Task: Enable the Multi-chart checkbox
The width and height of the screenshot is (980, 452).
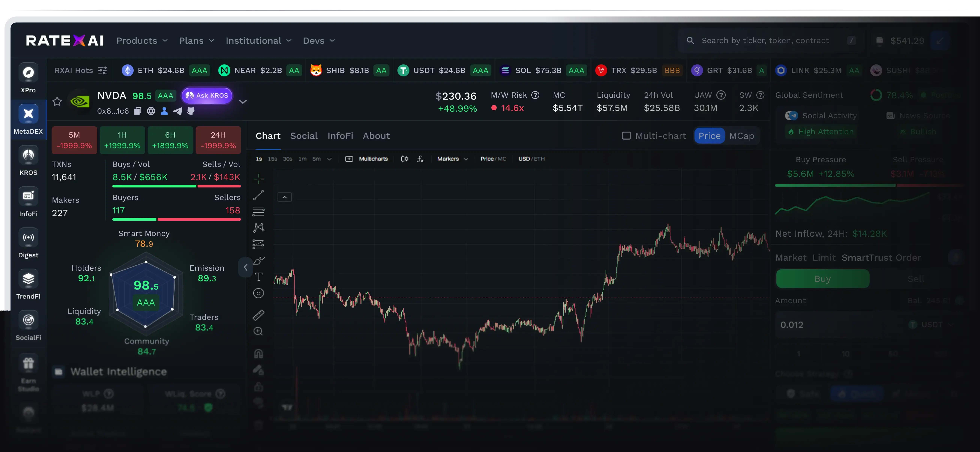Action: click(626, 136)
